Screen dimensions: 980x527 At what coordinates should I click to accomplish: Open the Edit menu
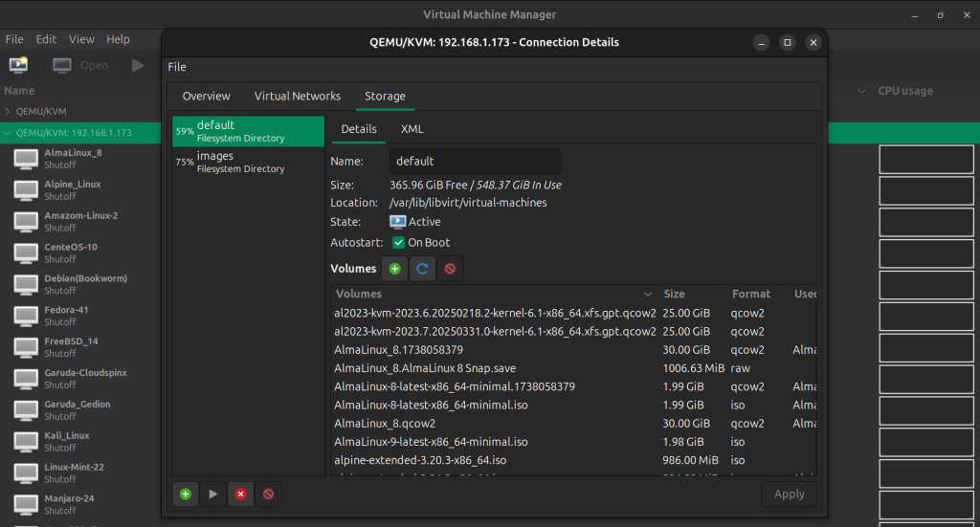click(46, 39)
